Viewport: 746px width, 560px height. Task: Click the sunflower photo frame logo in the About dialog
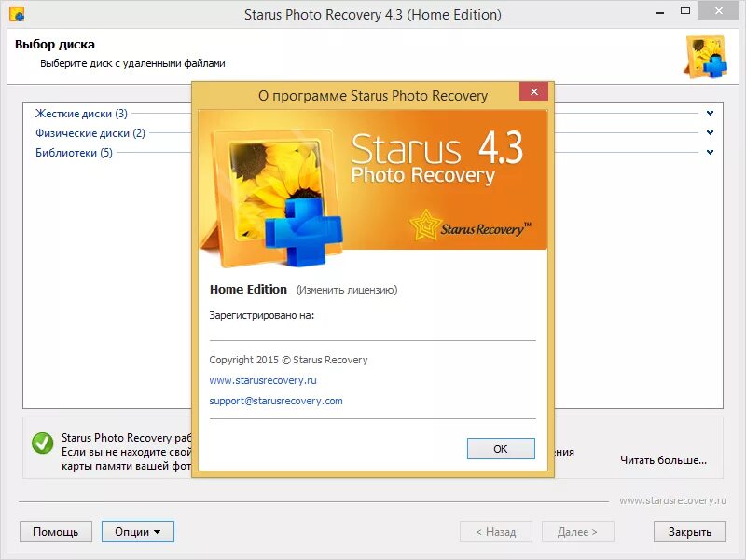271,198
